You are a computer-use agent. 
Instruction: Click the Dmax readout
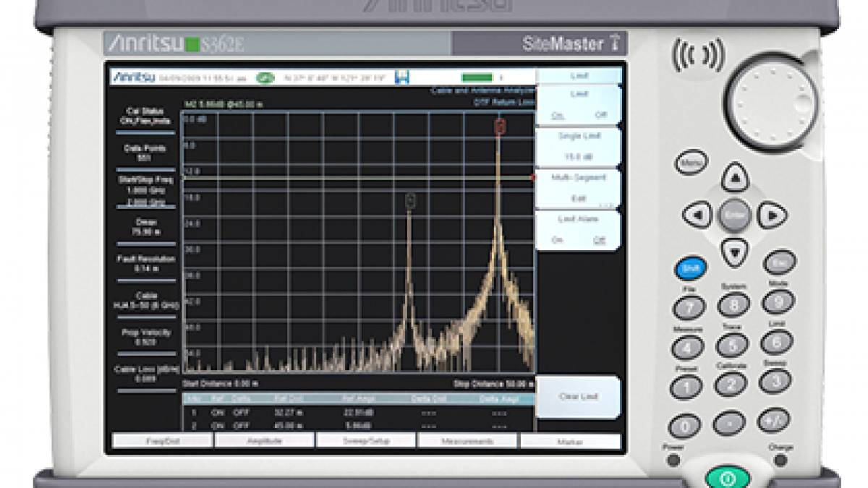click(x=147, y=227)
